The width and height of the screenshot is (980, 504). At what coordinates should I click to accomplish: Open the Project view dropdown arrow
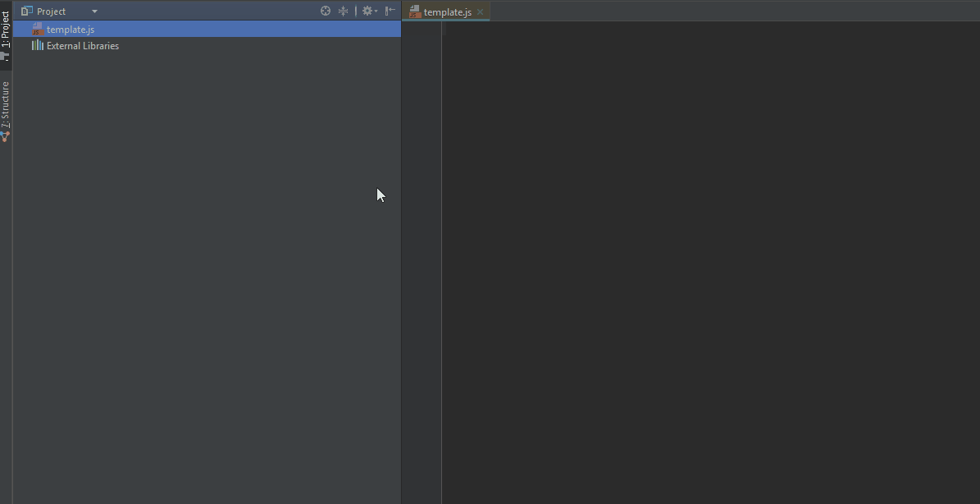[94, 11]
